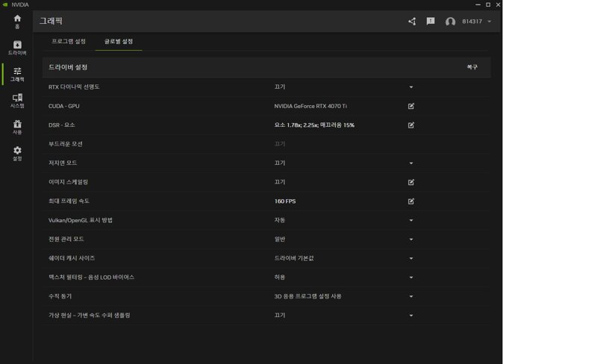
Task: Click the 허용 LOD bias value
Action: (279, 277)
